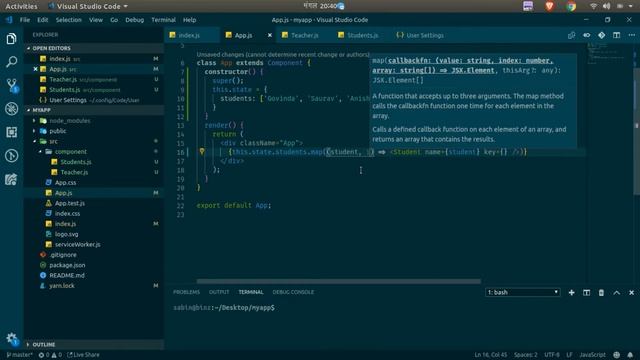This screenshot has width=640, height=360.
Task: Open the Live Share activity bar icon
Action: click(11, 179)
